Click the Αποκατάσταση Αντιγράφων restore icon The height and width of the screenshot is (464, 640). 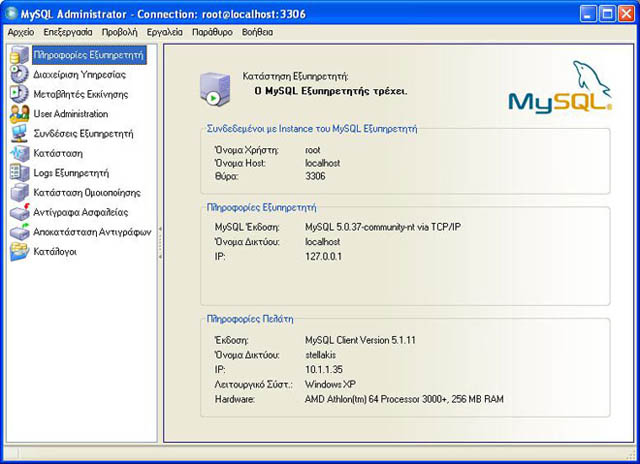[x=20, y=232]
